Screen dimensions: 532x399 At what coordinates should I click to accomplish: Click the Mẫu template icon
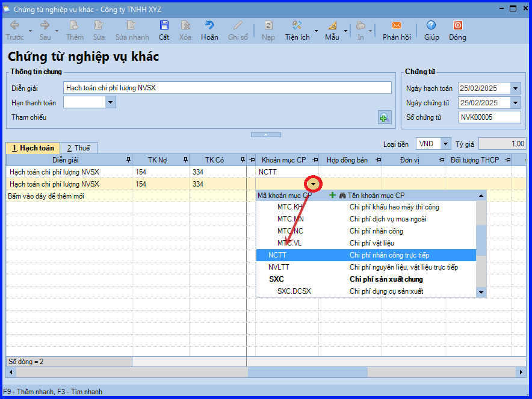click(332, 25)
